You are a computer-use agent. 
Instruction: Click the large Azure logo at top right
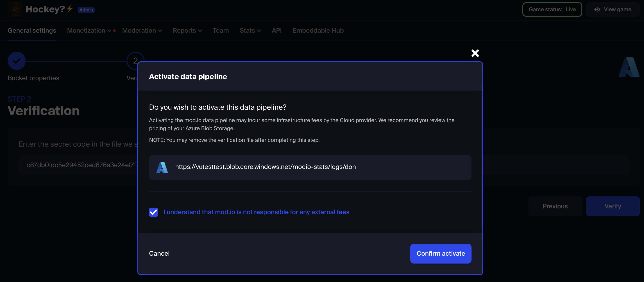(x=628, y=68)
